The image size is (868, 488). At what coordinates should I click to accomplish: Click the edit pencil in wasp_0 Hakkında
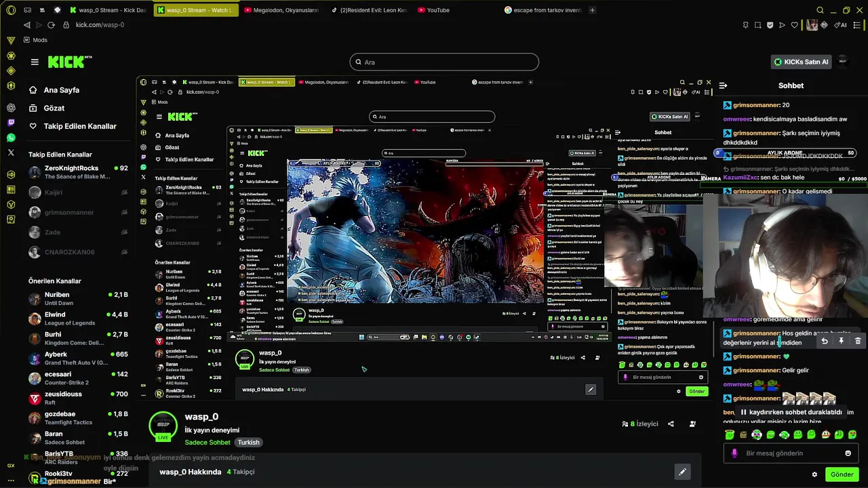683,472
